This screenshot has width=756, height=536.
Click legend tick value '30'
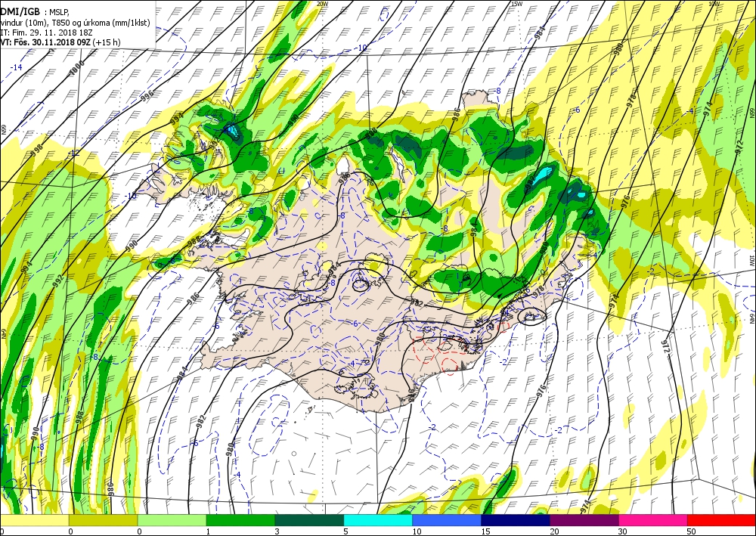pyautogui.click(x=623, y=531)
